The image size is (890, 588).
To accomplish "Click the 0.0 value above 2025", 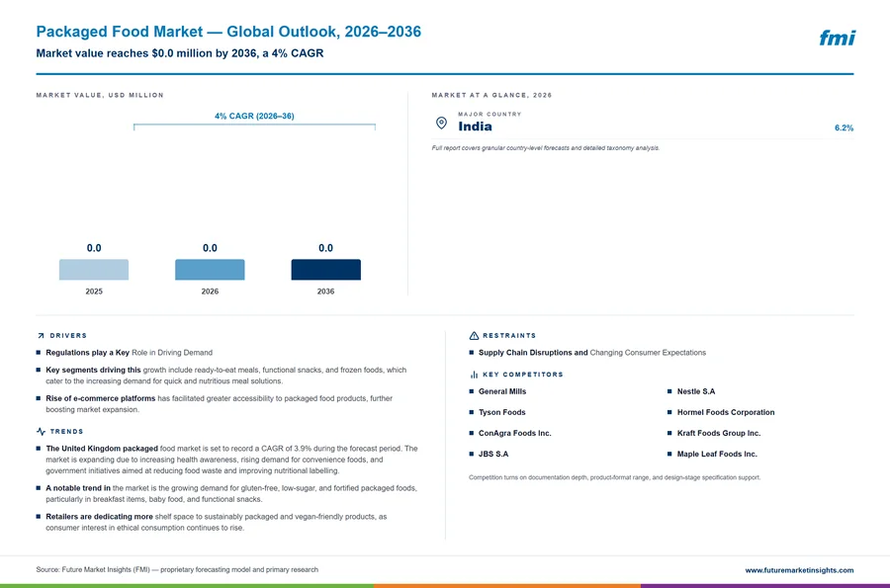I will point(94,248).
